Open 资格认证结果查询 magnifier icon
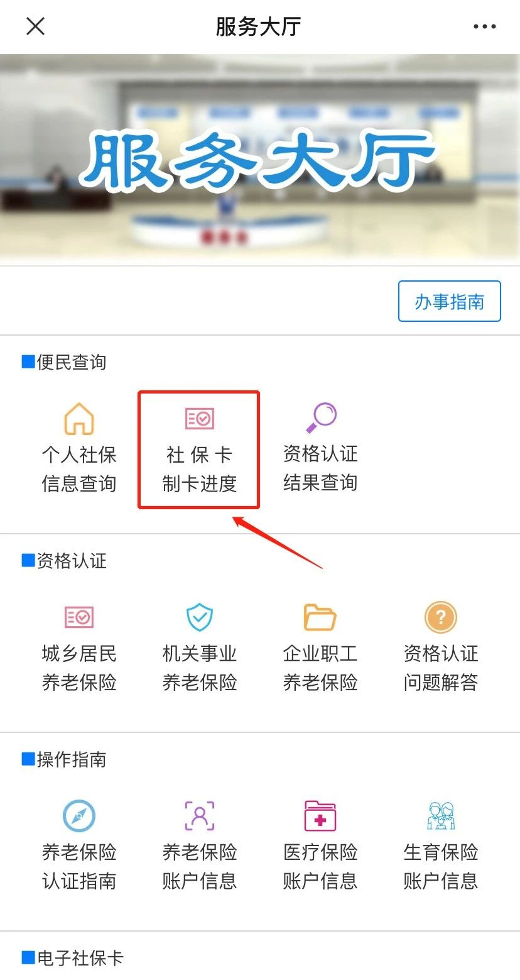520x980 pixels. click(321, 418)
